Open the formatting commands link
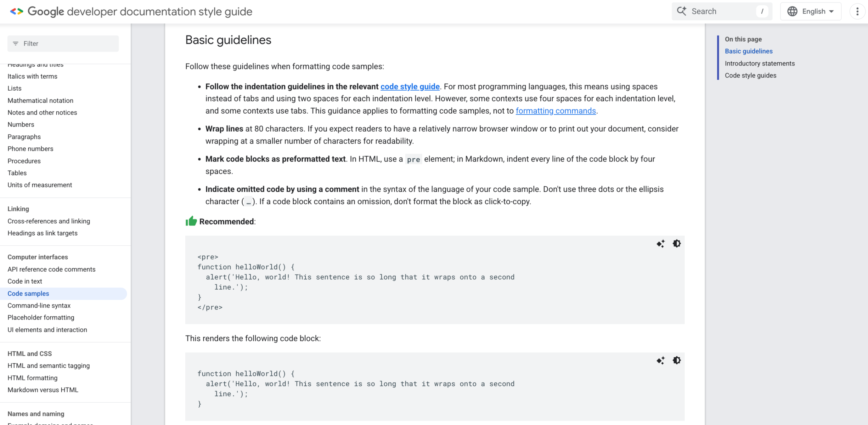 pos(556,111)
